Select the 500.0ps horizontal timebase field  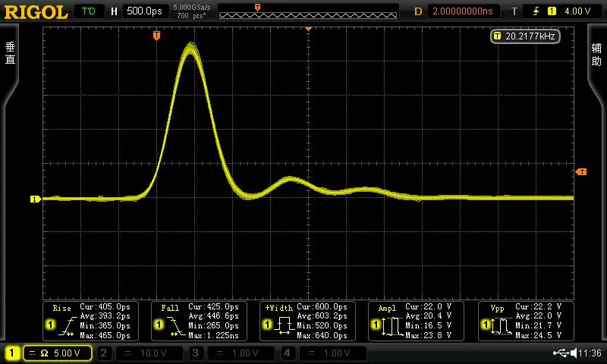[x=145, y=11]
